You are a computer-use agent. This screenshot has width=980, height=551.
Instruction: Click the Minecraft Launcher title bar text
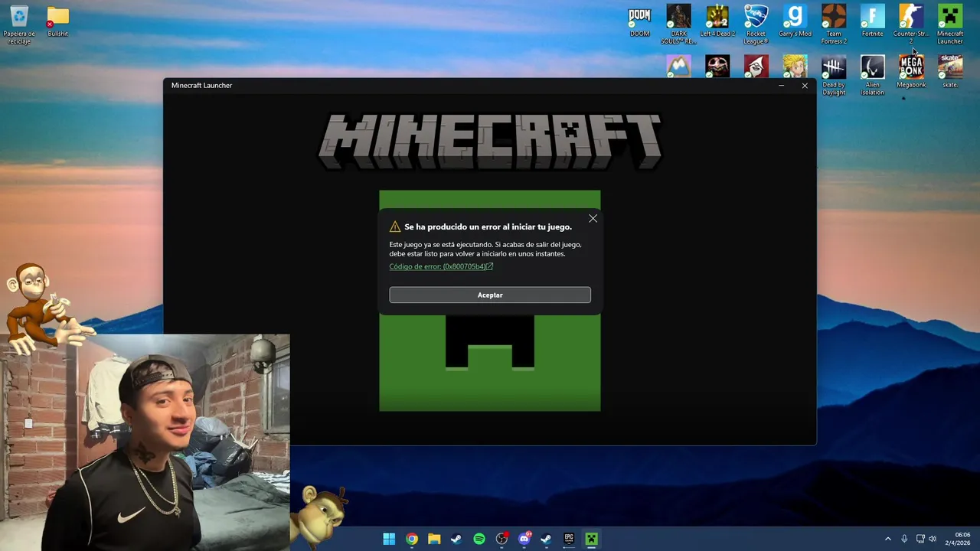click(x=201, y=86)
